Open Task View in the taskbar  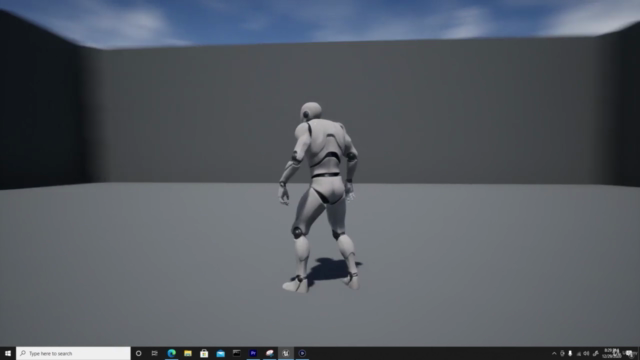(x=155, y=353)
